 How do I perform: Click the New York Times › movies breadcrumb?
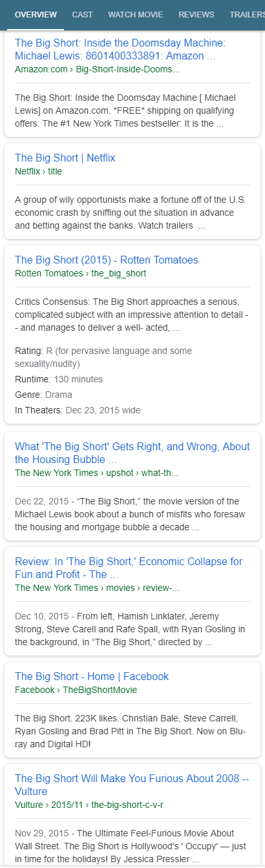point(98,588)
